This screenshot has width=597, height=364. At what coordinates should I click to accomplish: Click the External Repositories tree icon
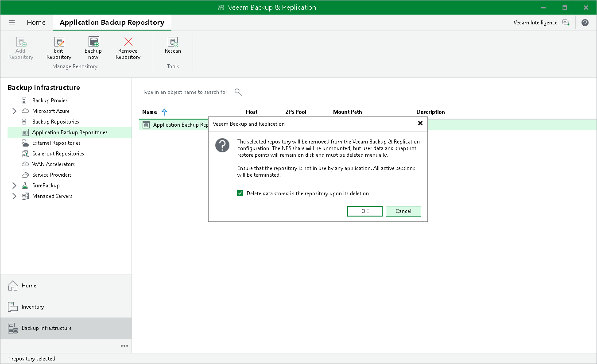pos(25,143)
